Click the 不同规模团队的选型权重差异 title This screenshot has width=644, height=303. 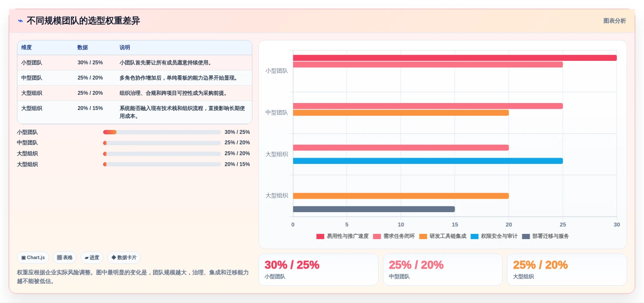click(x=84, y=21)
